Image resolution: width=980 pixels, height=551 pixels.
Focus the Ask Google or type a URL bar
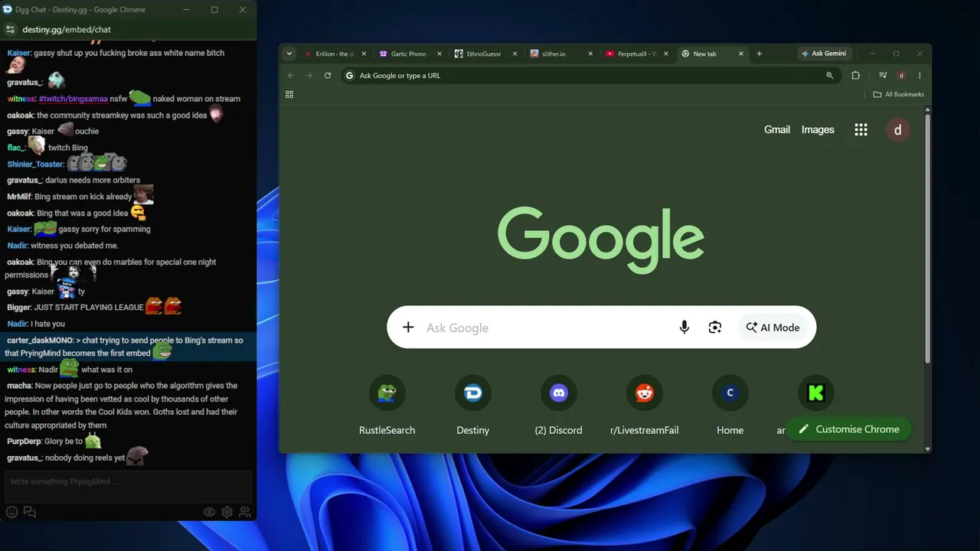(x=590, y=76)
